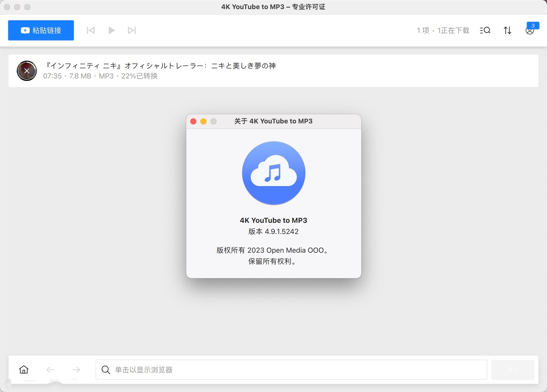The width and height of the screenshot is (547, 392).
Task: Click the faded search button beside the field
Action: 512,370
